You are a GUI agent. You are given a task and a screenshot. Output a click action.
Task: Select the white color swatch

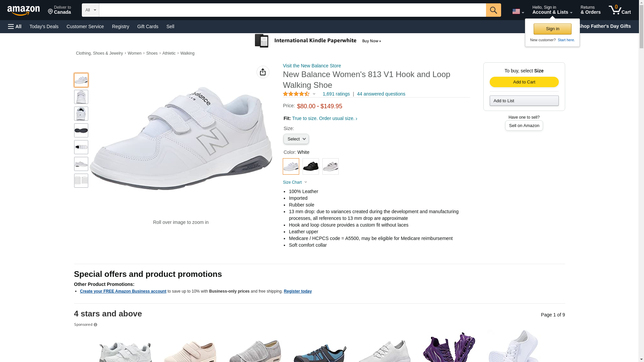[x=291, y=166]
